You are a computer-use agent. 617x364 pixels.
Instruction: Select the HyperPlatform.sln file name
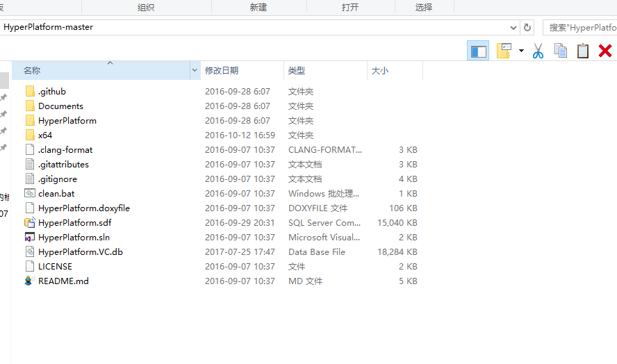[x=74, y=238]
